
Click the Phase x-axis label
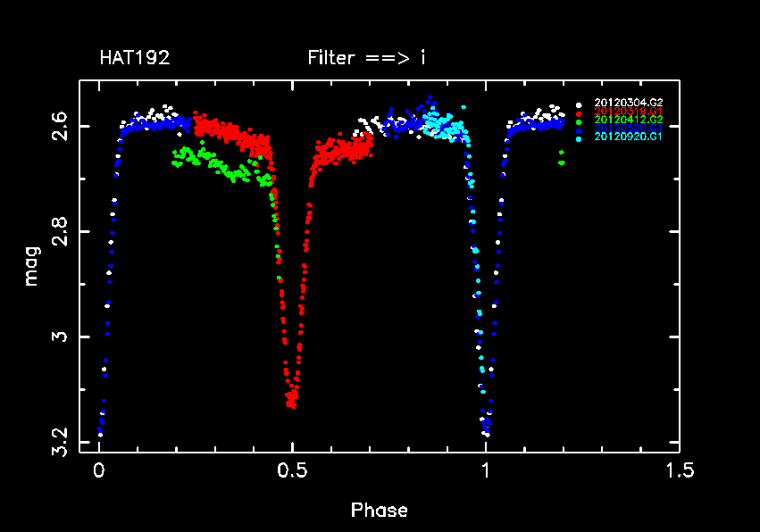point(379,511)
